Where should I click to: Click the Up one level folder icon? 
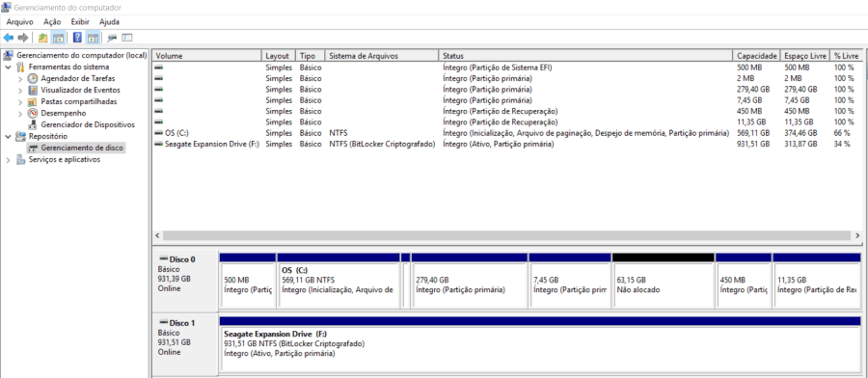(x=42, y=38)
